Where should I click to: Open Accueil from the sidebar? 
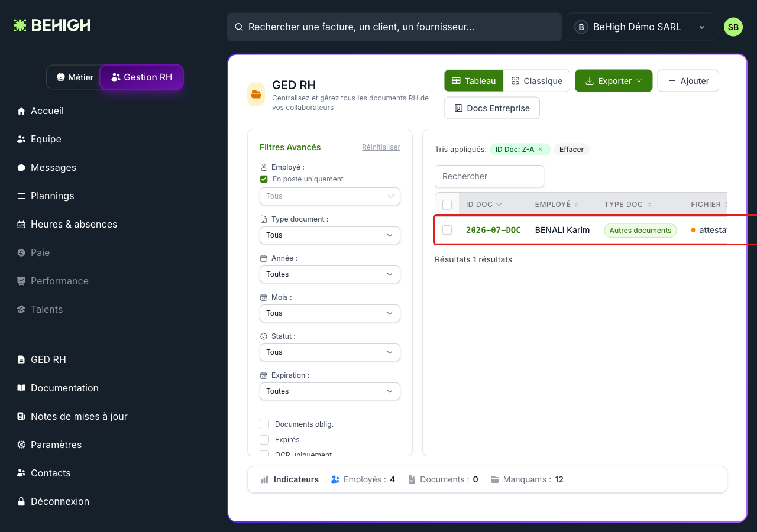tap(40, 111)
